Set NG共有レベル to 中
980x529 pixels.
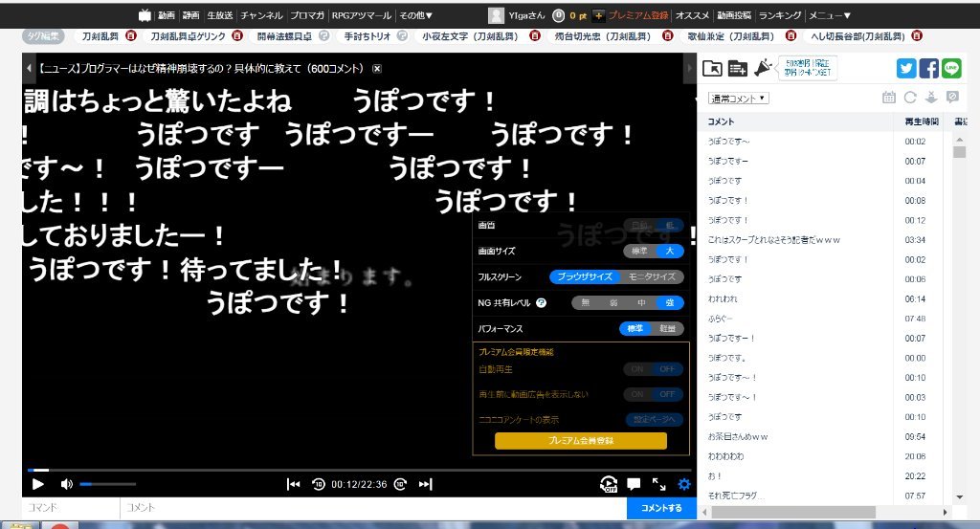tap(641, 303)
